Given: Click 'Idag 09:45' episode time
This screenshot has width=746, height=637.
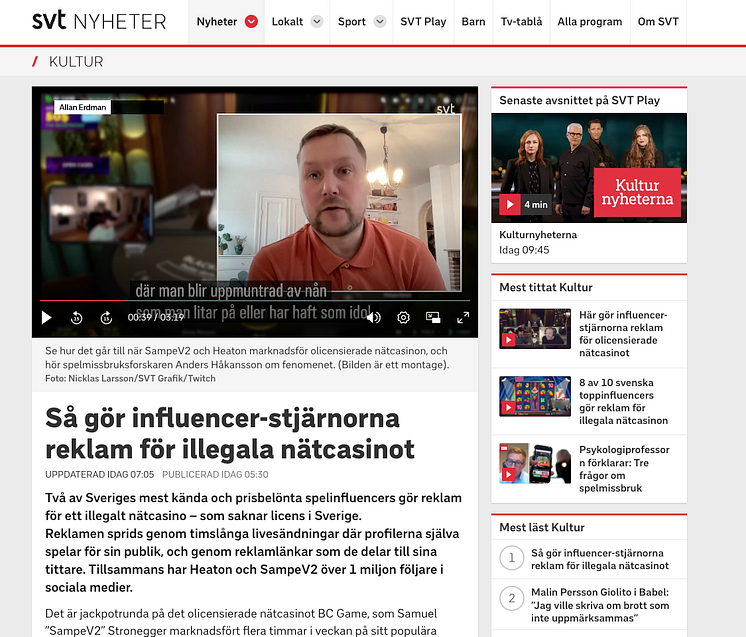Looking at the screenshot, I should [524, 250].
